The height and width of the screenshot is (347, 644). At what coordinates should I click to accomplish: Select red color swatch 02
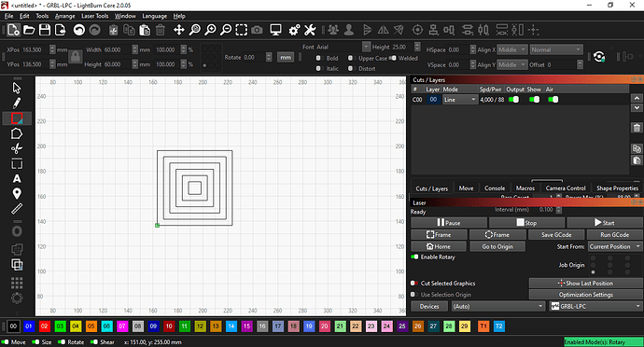45,326
